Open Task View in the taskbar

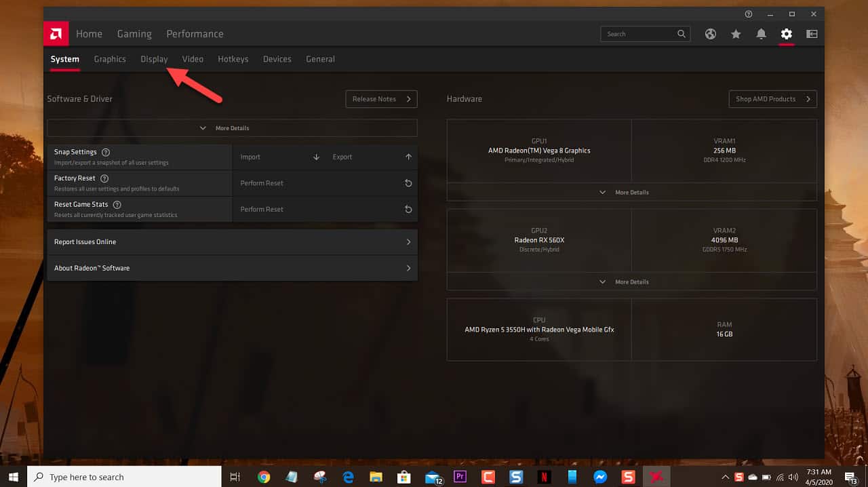click(235, 477)
